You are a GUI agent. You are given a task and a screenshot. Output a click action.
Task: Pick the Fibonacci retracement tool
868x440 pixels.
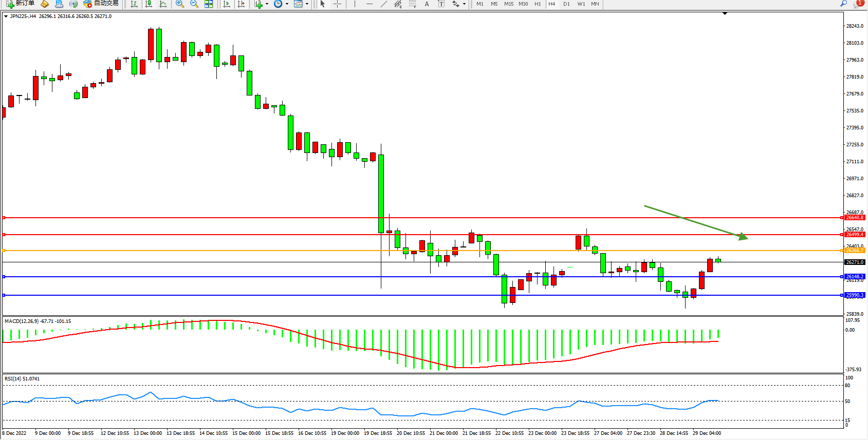click(412, 4)
